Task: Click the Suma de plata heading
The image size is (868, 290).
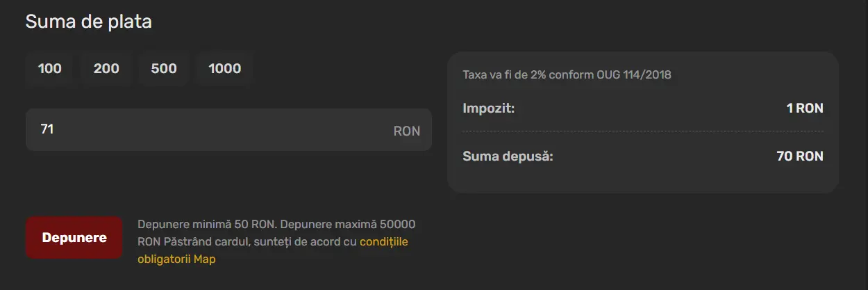Action: 88,22
